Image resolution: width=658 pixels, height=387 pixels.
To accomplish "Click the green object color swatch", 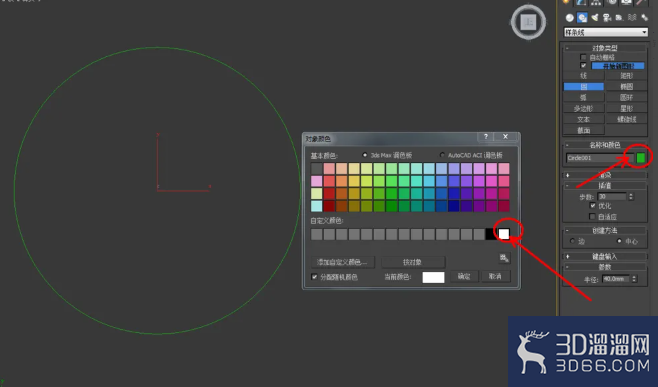I will pyautogui.click(x=640, y=157).
